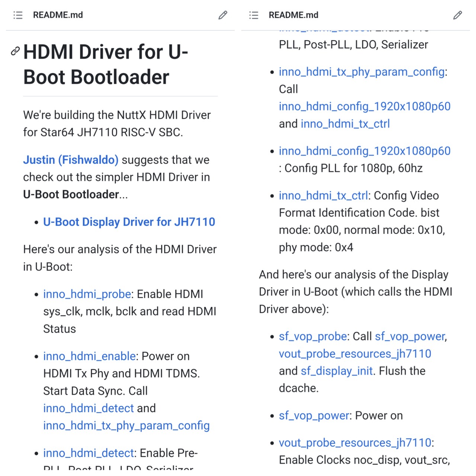Click the pencil edit icon in left pane
Screen dimensions: 476x476
point(222,15)
